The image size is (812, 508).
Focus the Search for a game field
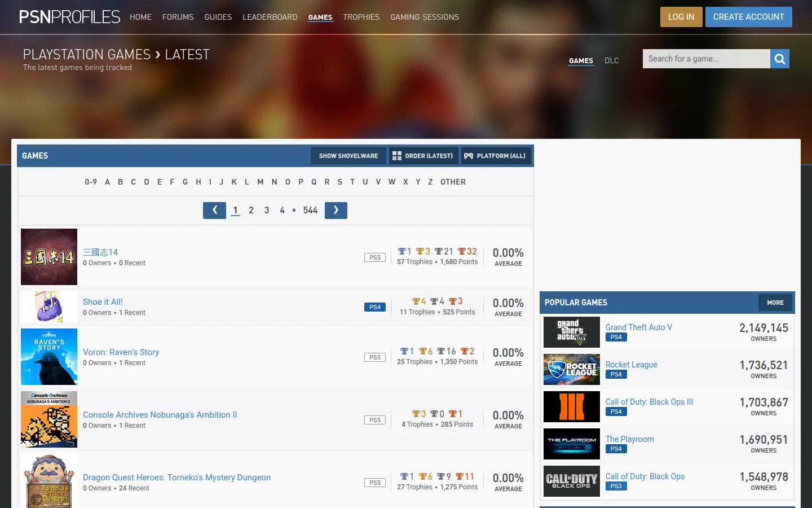point(707,59)
